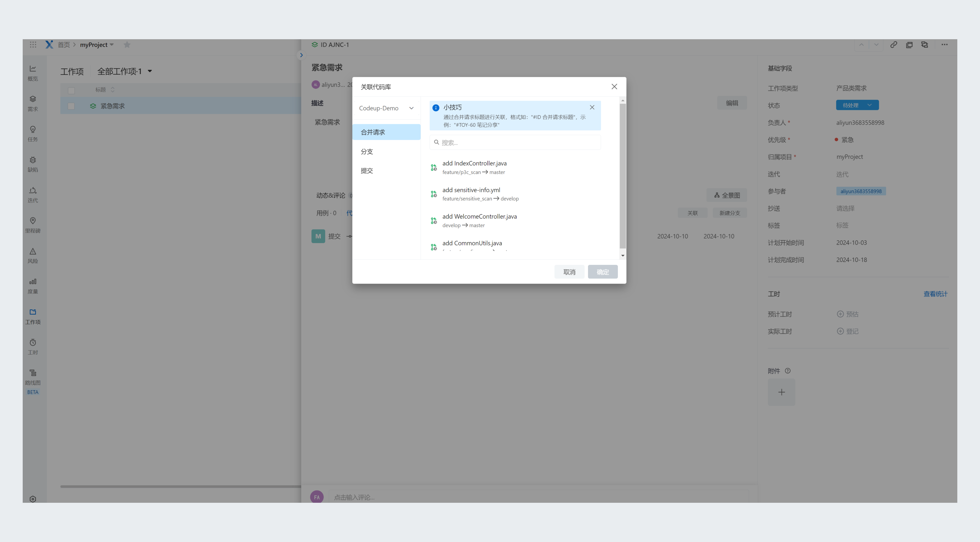
Task: Copy link icon in detail header
Action: click(x=894, y=45)
